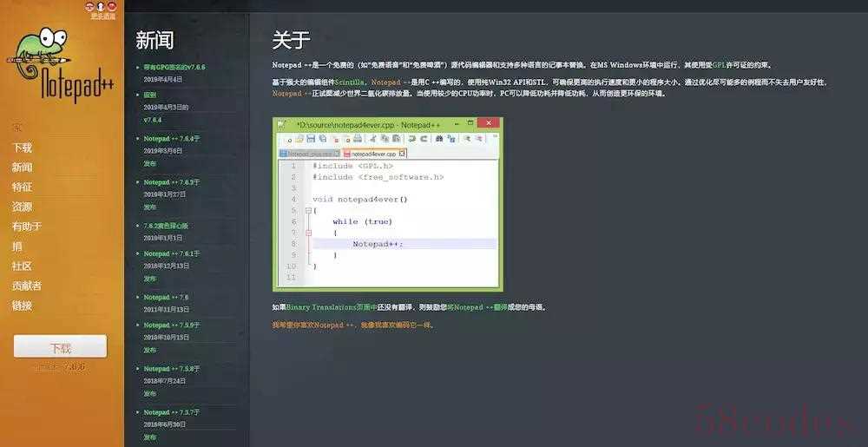This screenshot has width=868, height=447.
Task: Click 发布 under Notepad++ 7.5.9
Action: pyautogui.click(x=150, y=350)
